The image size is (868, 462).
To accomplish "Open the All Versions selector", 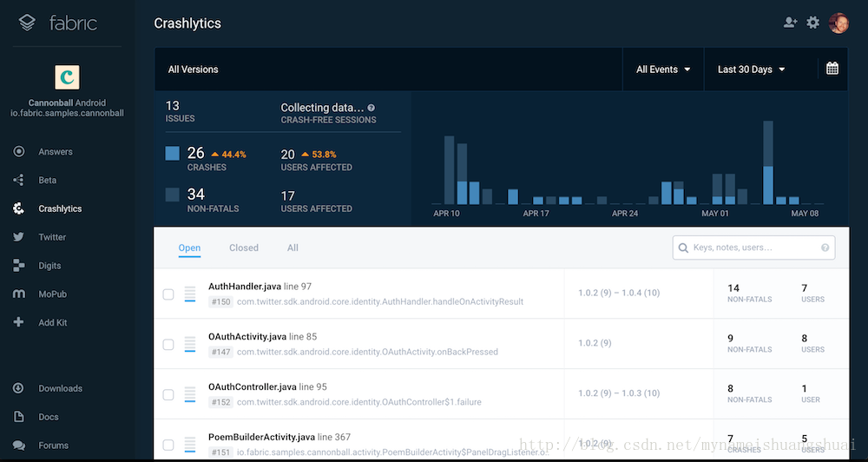I will coord(194,69).
